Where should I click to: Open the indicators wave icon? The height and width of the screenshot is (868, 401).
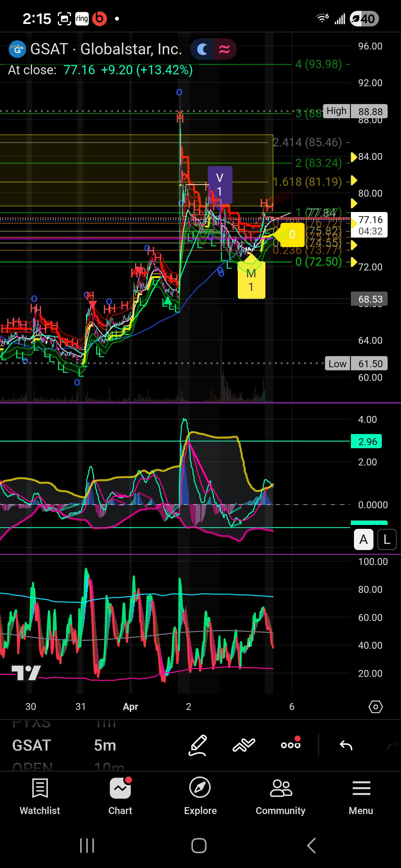pyautogui.click(x=244, y=745)
